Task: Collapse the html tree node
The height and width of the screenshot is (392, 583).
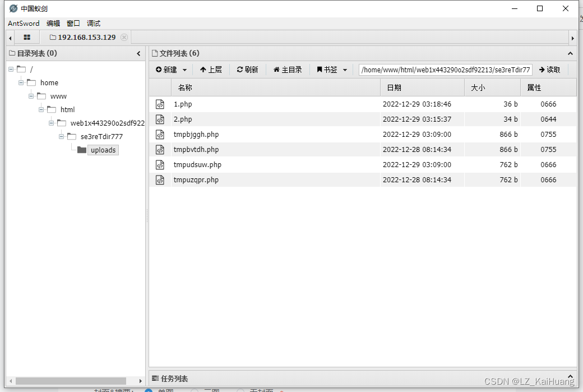Action: [x=41, y=109]
